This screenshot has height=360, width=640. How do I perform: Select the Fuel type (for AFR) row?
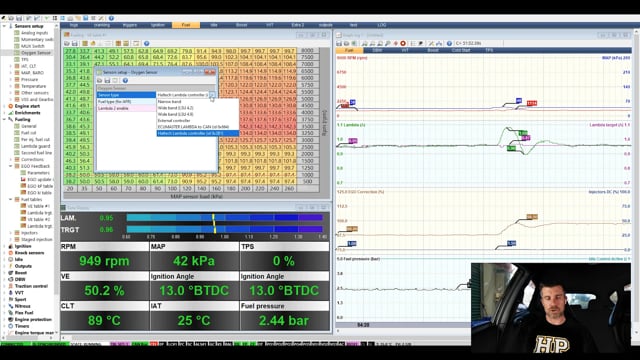pos(126,102)
